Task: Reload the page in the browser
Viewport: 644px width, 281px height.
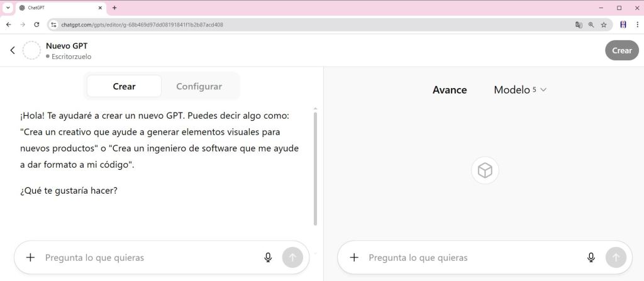Action: [x=36, y=25]
